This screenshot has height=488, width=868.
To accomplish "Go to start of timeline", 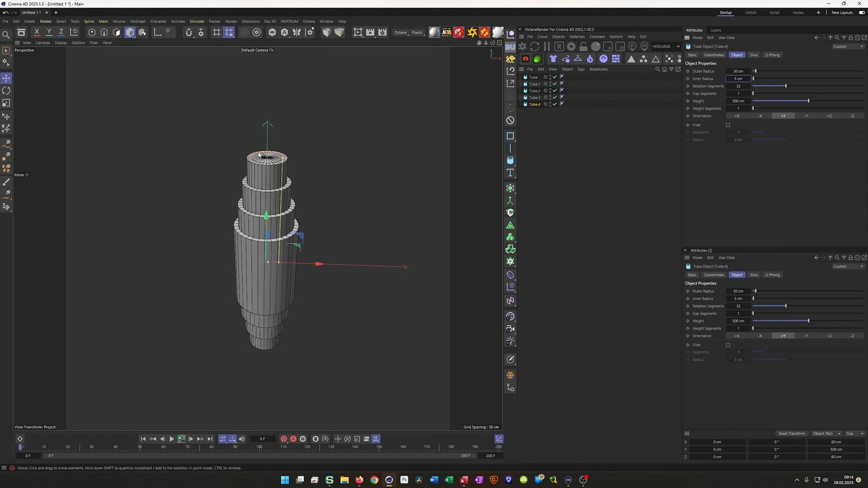I will (x=143, y=439).
